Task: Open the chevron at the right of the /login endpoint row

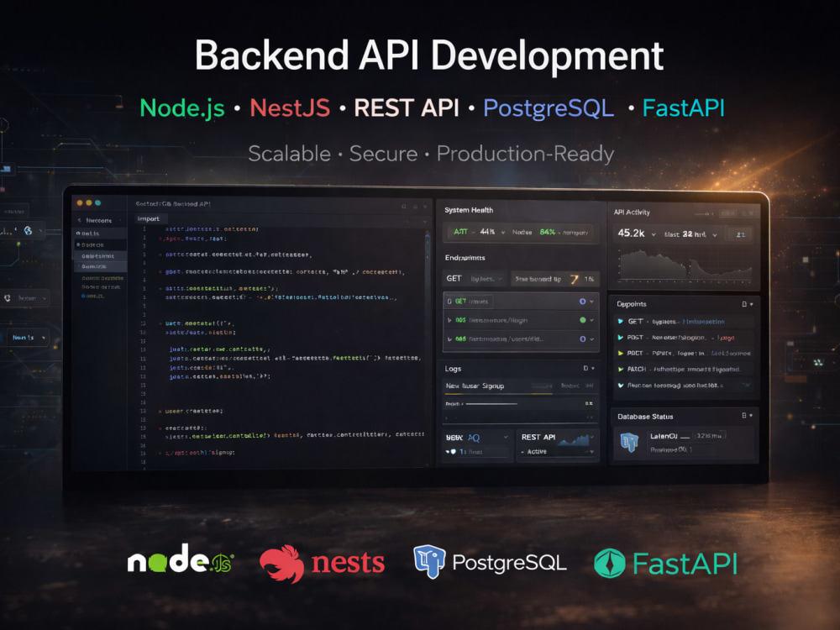Action: click(x=591, y=320)
